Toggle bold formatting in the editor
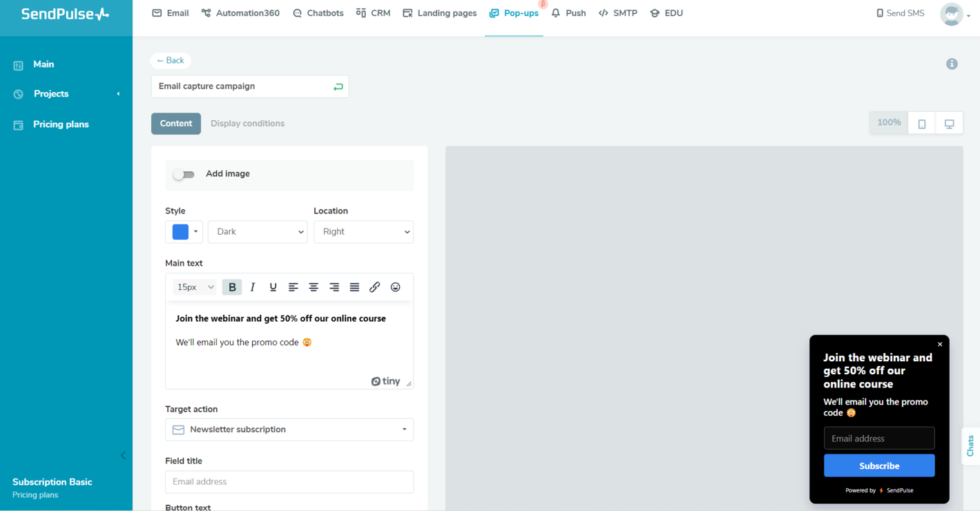The height and width of the screenshot is (511, 980). tap(232, 287)
